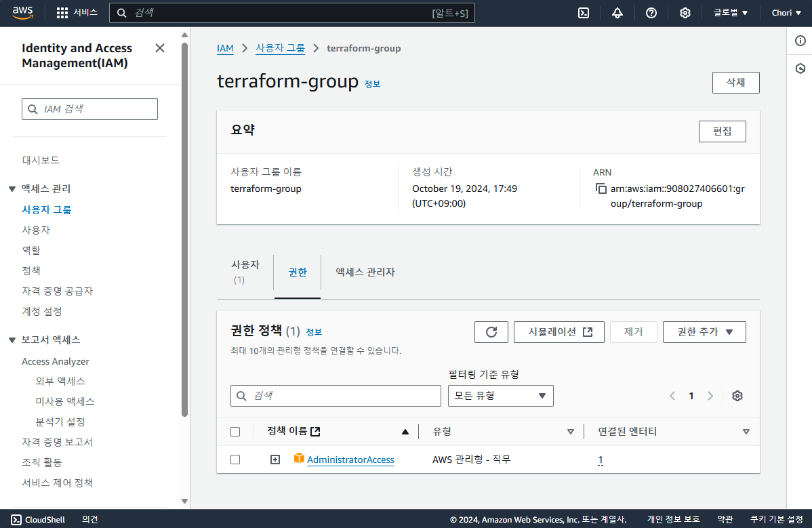Select the 권한 tab

[x=298, y=272]
